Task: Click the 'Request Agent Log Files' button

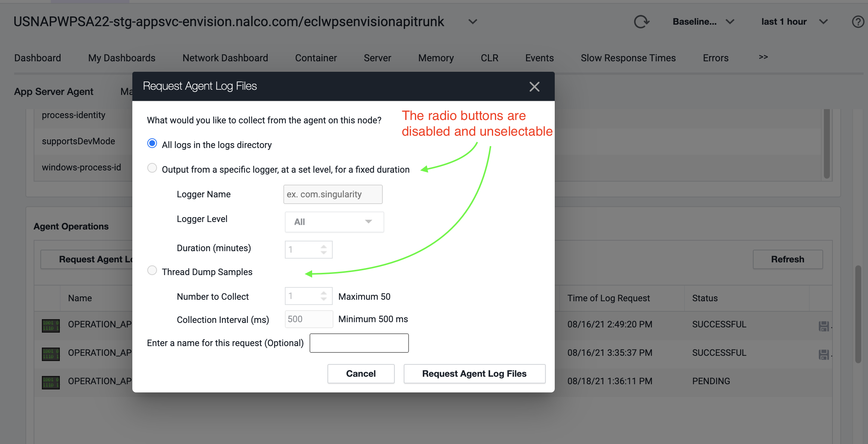Action: pyautogui.click(x=474, y=373)
